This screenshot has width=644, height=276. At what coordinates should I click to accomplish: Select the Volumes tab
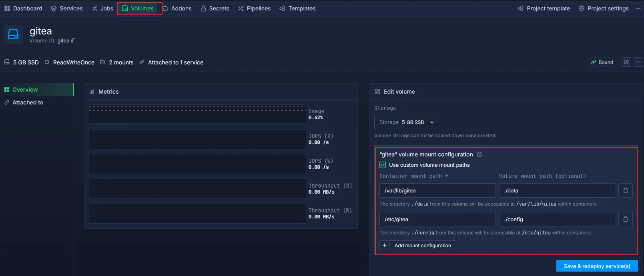[x=138, y=8]
